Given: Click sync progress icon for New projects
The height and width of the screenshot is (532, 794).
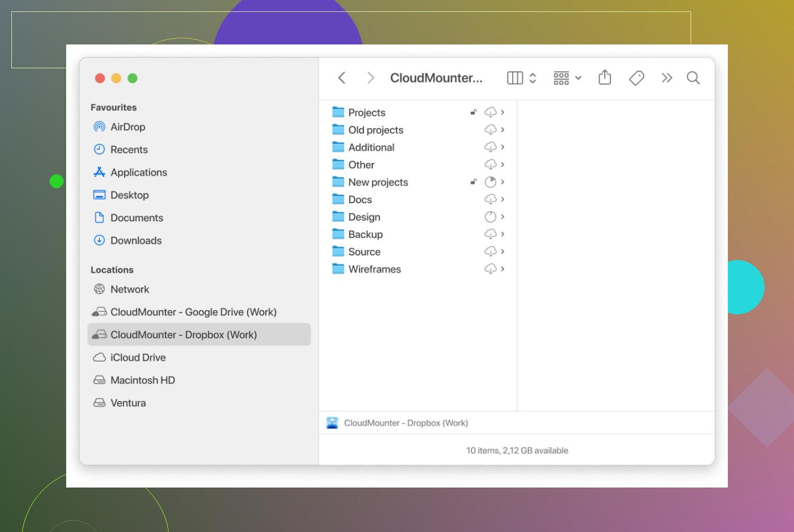Looking at the screenshot, I should click(x=491, y=182).
